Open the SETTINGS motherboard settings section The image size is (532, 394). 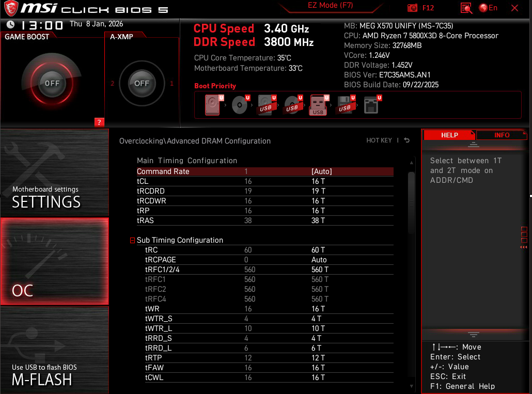click(x=55, y=173)
